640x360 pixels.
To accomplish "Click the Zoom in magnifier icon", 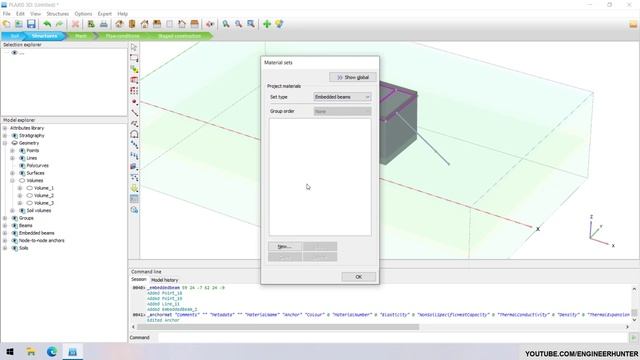I will [226, 24].
